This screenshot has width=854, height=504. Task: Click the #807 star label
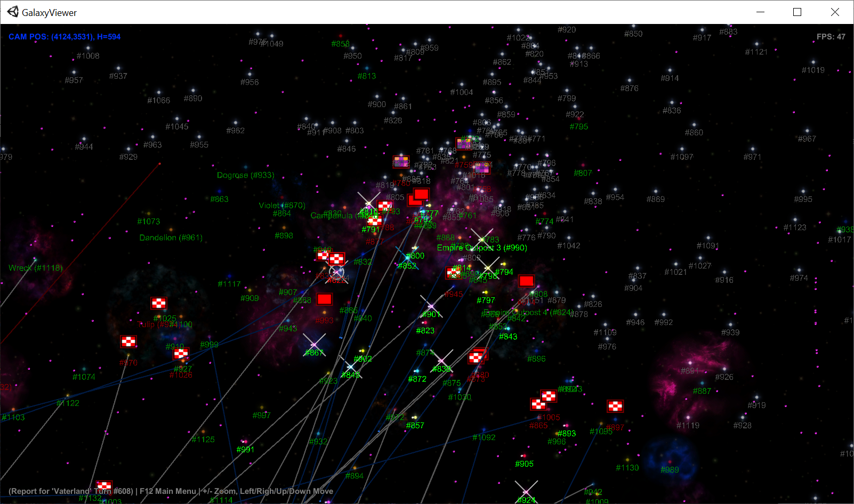point(583,173)
